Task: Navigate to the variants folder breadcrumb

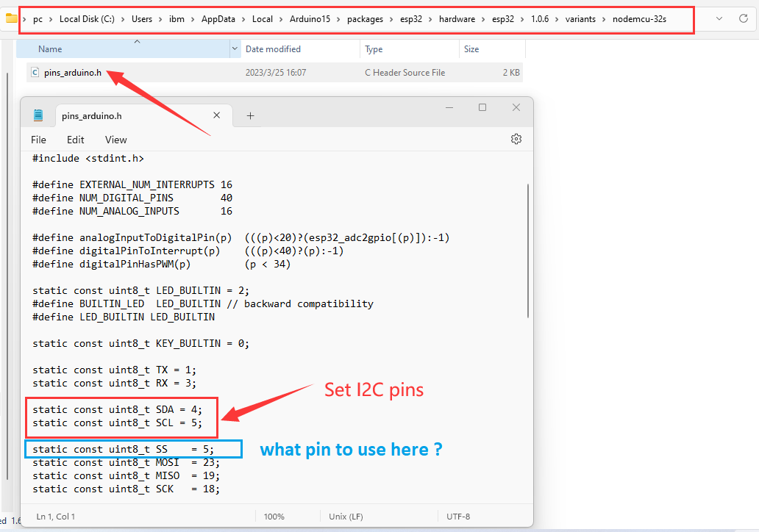Action: click(580, 19)
